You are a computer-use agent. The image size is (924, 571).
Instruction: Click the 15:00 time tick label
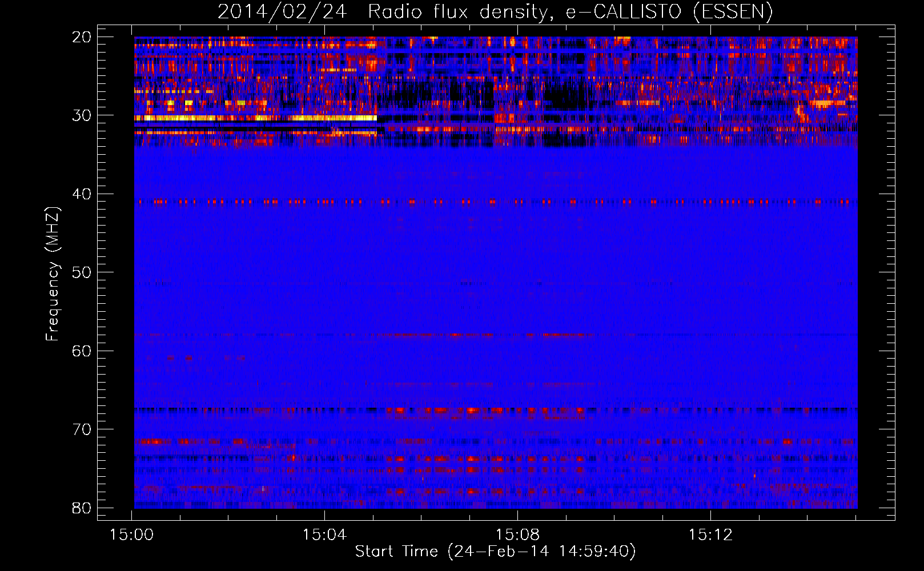click(132, 534)
